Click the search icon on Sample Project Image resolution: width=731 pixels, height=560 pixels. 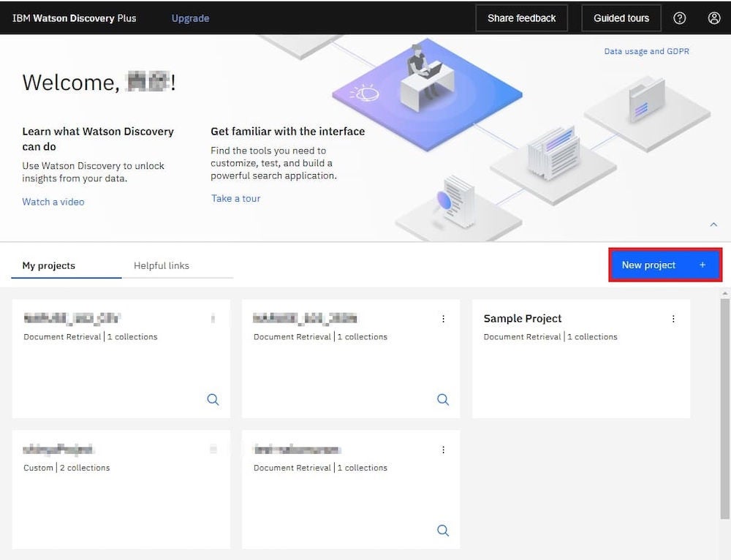[672, 400]
